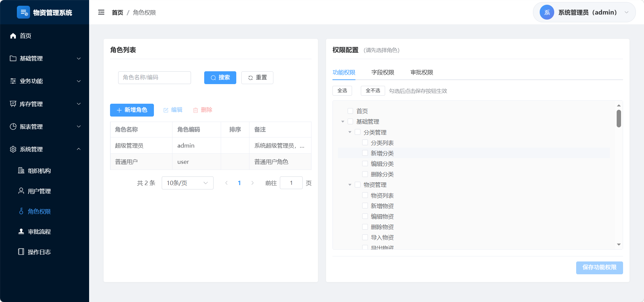
Task: Click the 搜索 button
Action: (220, 78)
